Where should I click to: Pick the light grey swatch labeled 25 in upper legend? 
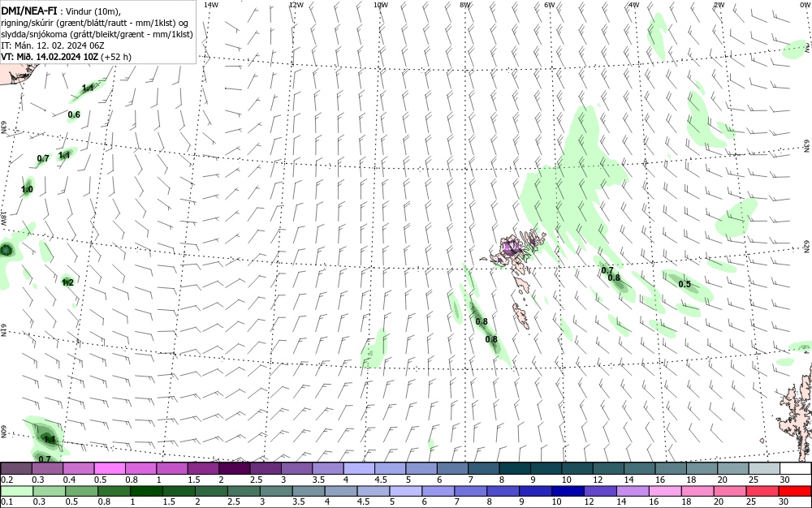click(764, 469)
